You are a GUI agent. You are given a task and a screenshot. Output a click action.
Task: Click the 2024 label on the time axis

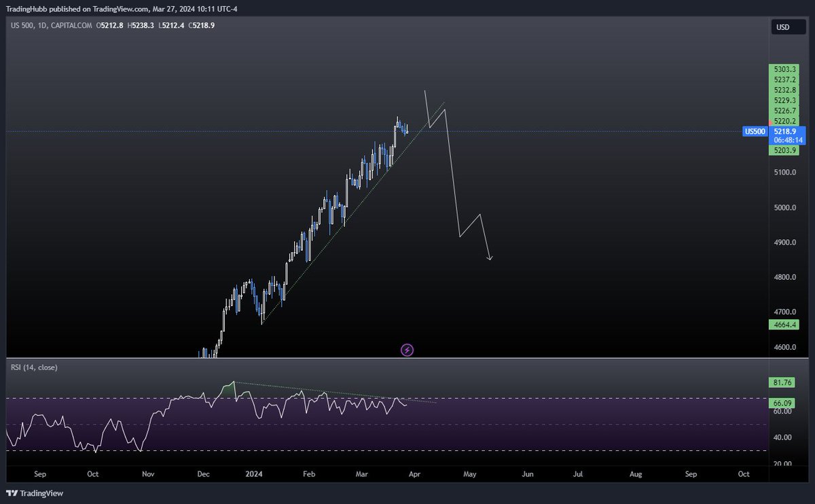click(254, 474)
